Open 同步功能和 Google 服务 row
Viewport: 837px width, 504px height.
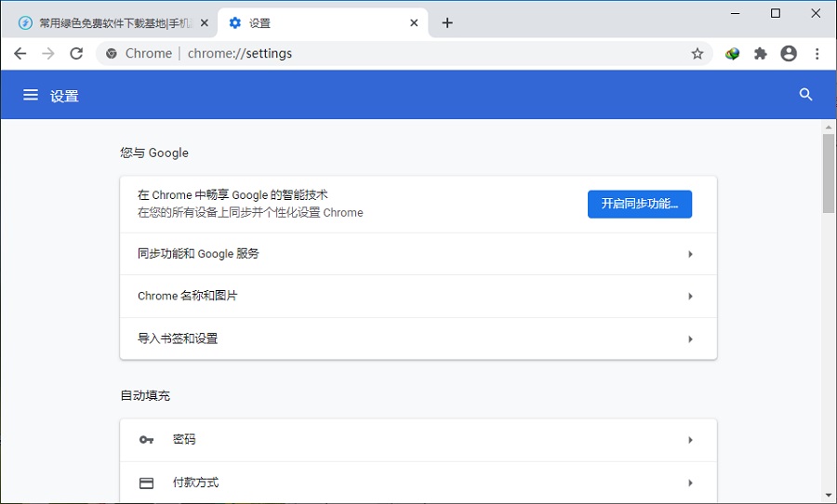[x=418, y=254]
